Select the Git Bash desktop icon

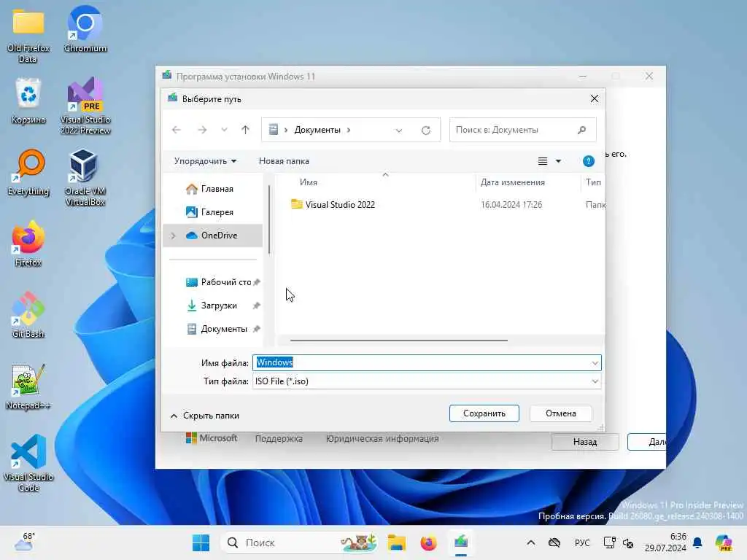[x=28, y=315]
